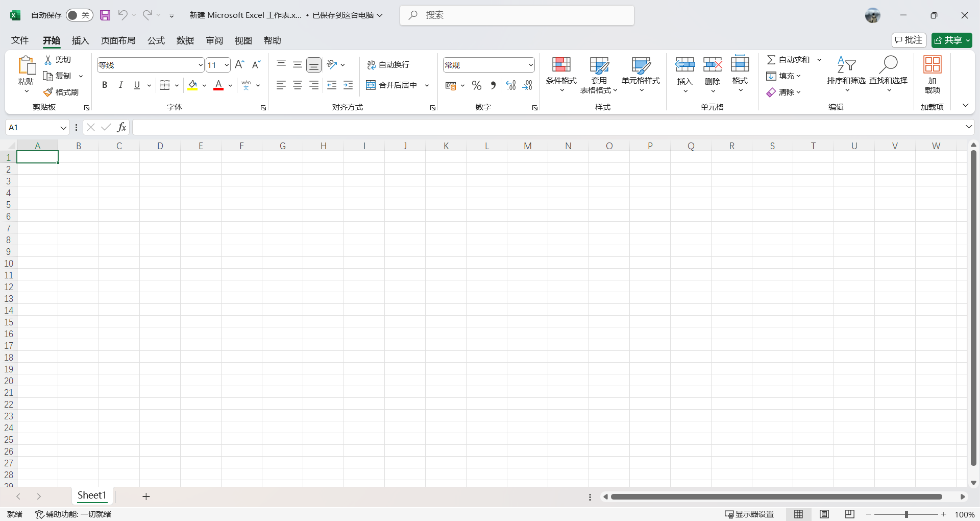Open the 插入 (Insert) ribbon tab
Viewport: 980px width, 521px height.
pos(80,41)
